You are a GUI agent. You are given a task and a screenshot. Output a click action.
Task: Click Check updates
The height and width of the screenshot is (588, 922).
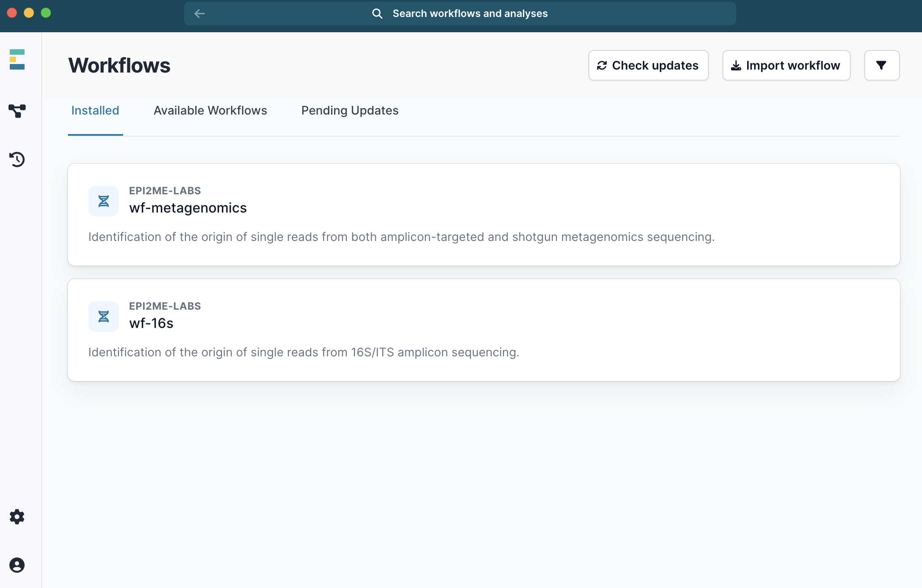(648, 65)
